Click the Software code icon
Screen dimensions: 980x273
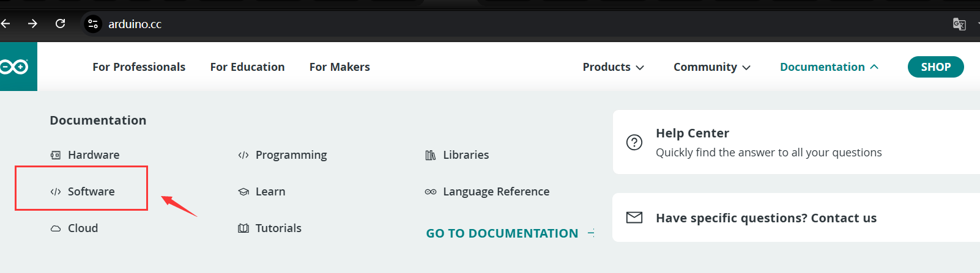(56, 192)
